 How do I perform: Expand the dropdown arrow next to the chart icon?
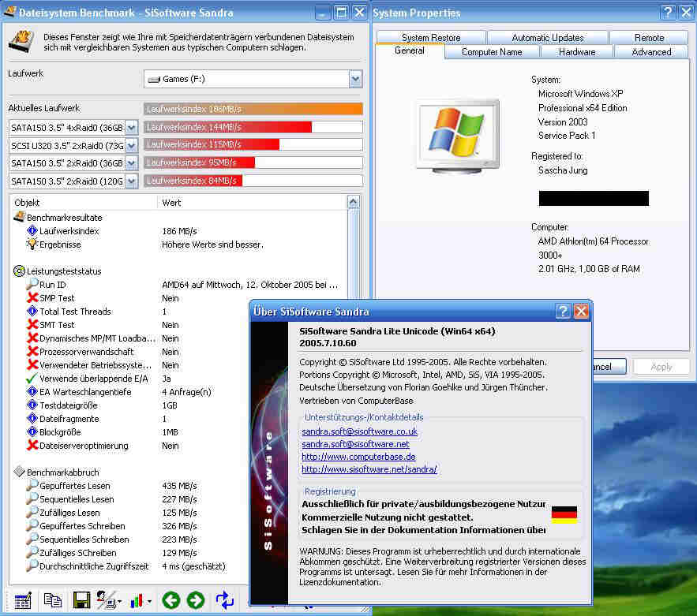pos(149,602)
